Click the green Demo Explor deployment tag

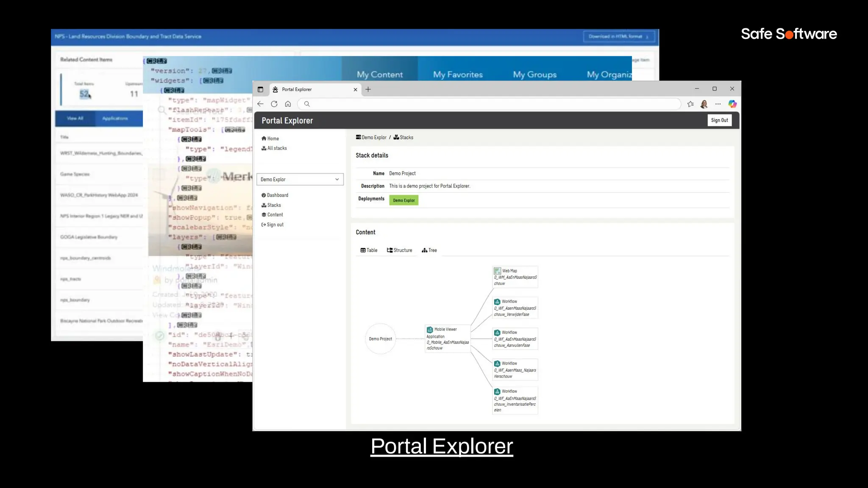[x=404, y=200]
